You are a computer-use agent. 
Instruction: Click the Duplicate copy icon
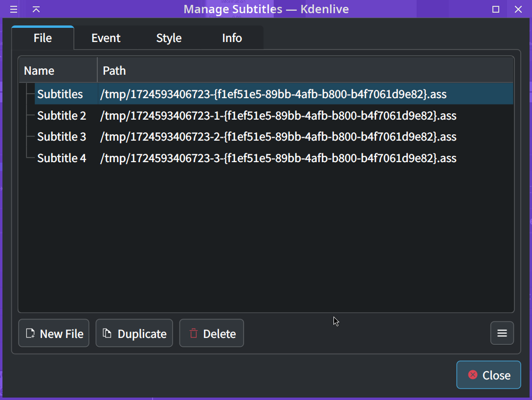(x=107, y=334)
